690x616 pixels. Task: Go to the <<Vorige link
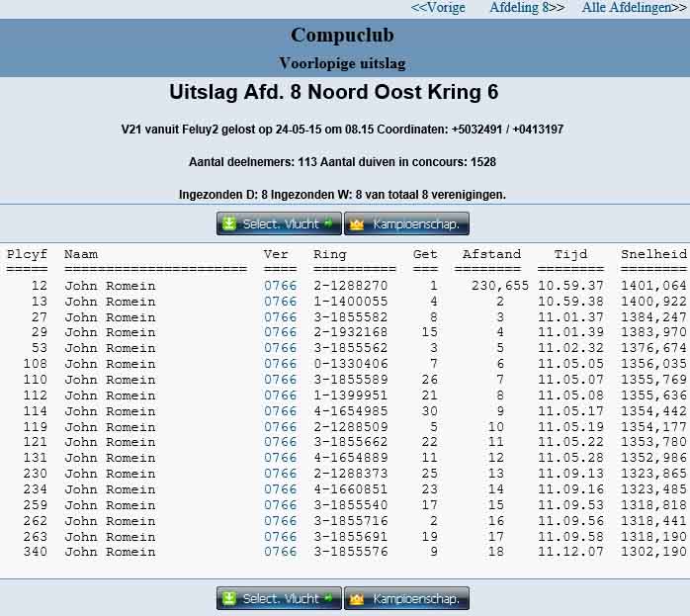coord(438,8)
